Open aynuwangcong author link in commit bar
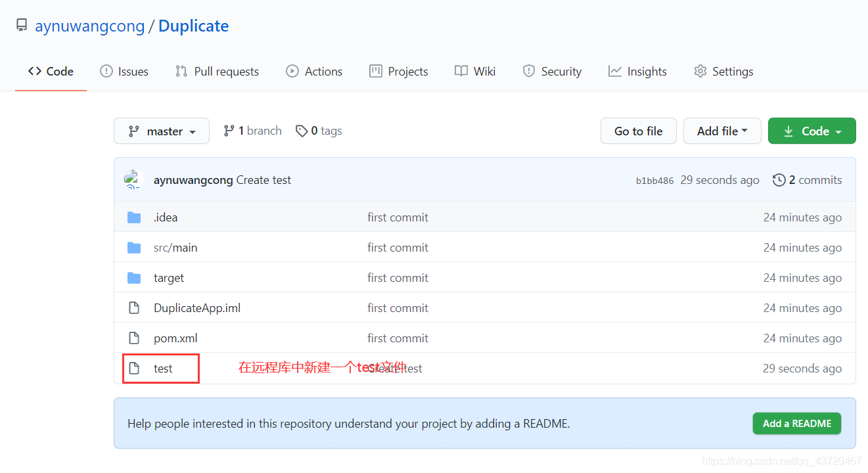The width and height of the screenshot is (868, 473). click(193, 179)
